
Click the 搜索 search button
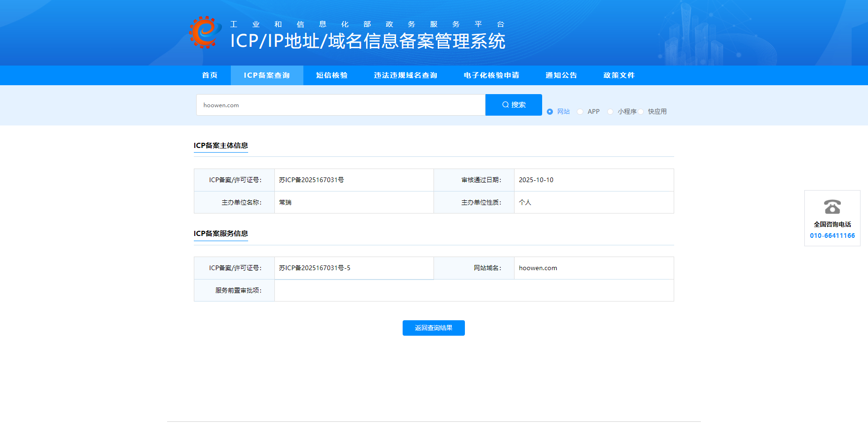(x=514, y=105)
